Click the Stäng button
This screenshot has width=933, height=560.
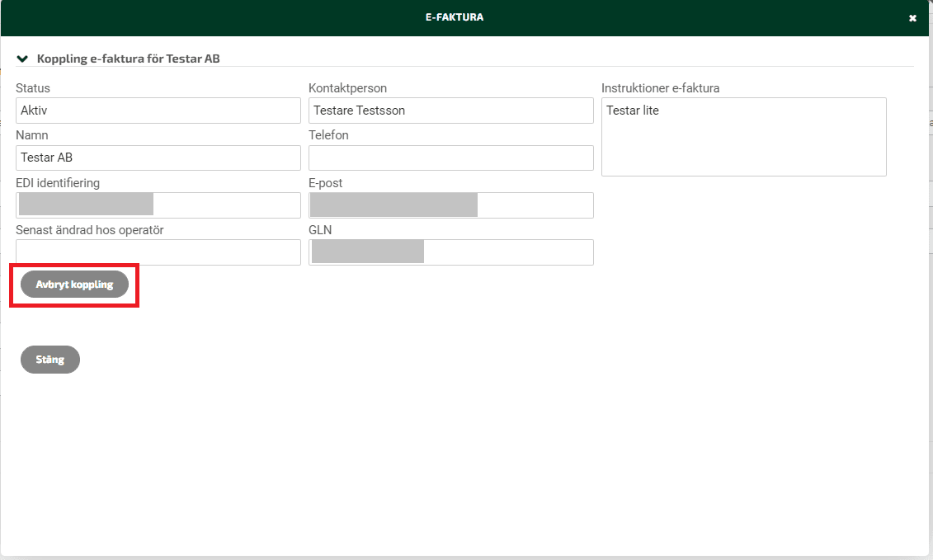pyautogui.click(x=50, y=360)
